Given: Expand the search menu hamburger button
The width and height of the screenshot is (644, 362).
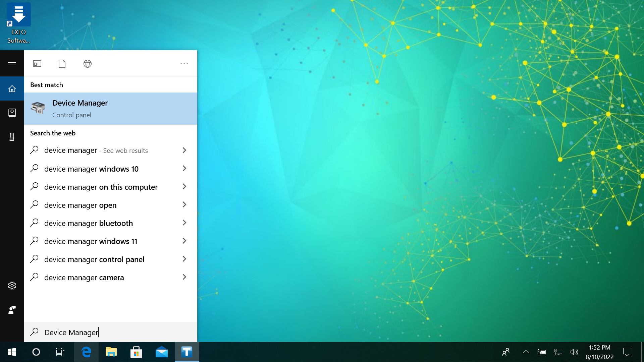Looking at the screenshot, I should (x=12, y=64).
